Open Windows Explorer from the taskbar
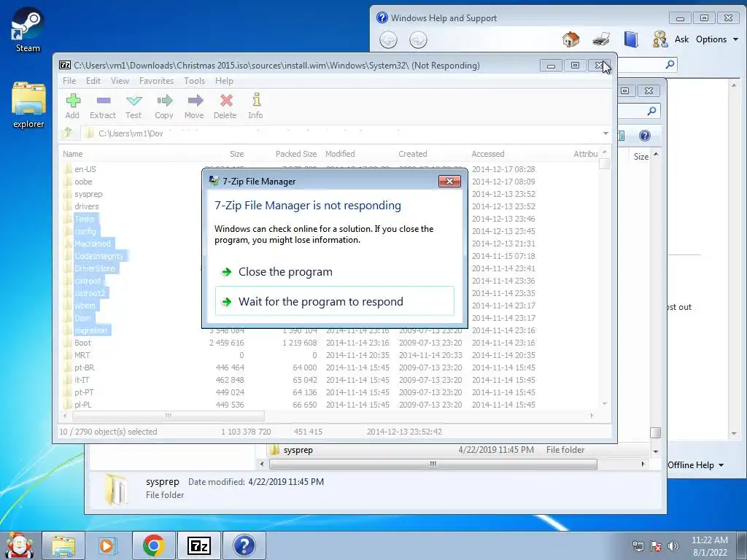 (x=63, y=545)
